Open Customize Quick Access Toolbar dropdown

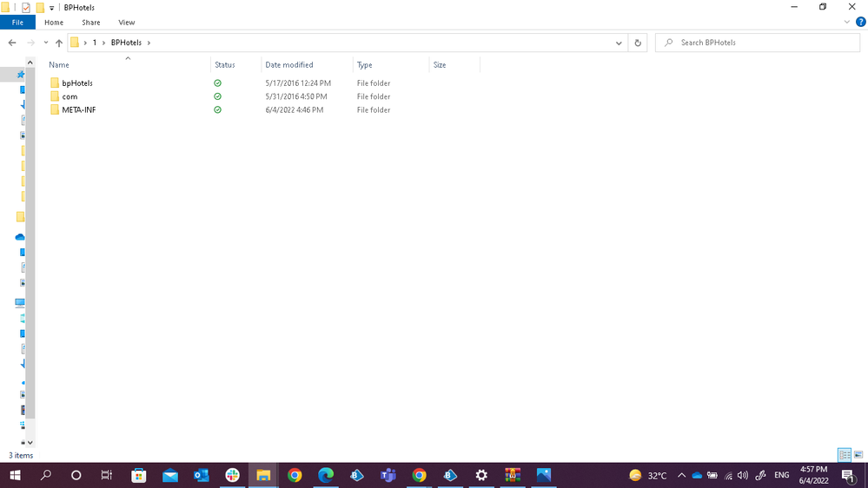pyautogui.click(x=52, y=8)
